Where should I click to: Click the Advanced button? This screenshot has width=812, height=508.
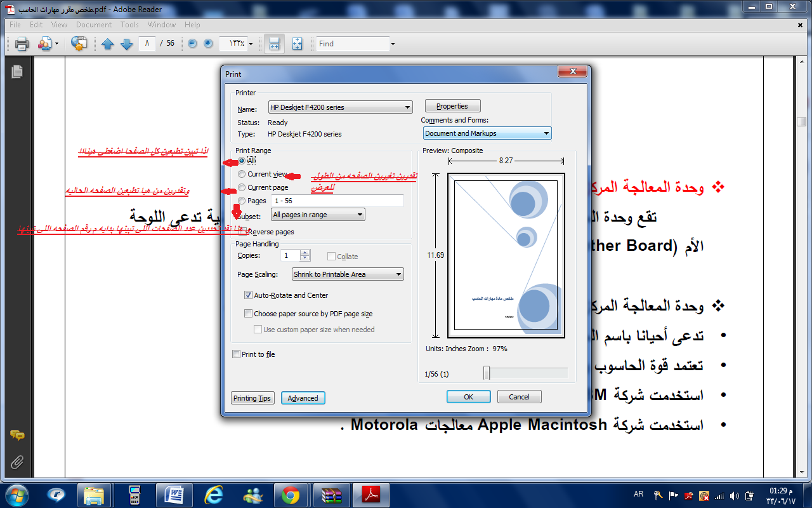[303, 398]
